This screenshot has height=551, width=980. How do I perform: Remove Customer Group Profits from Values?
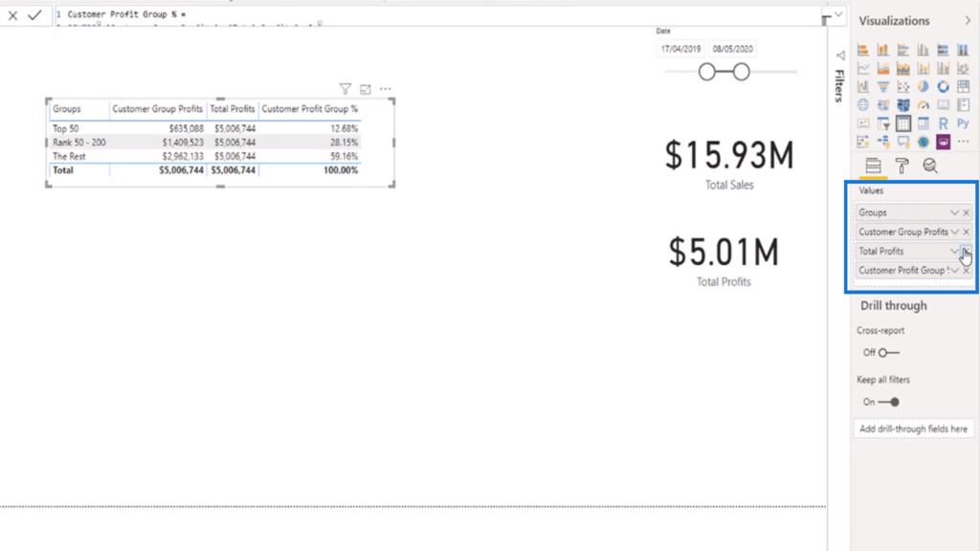[x=967, y=231]
